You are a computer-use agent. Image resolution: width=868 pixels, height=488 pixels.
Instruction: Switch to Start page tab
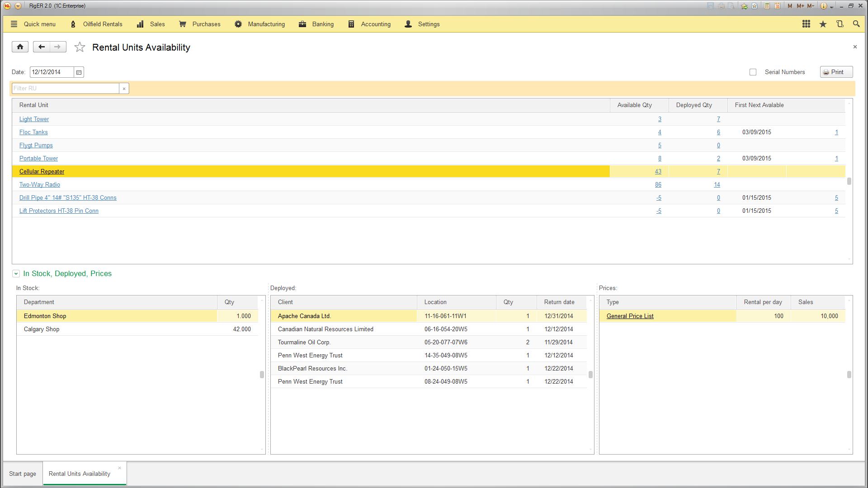click(23, 474)
